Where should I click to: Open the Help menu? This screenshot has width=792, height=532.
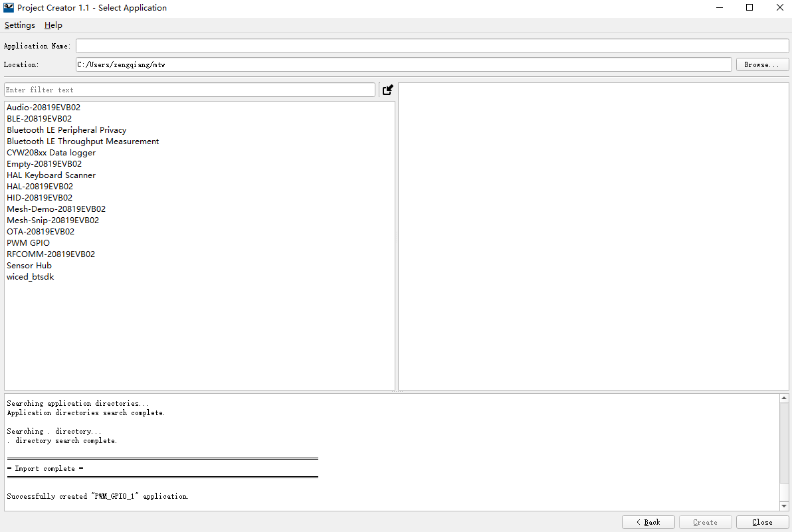(52, 25)
